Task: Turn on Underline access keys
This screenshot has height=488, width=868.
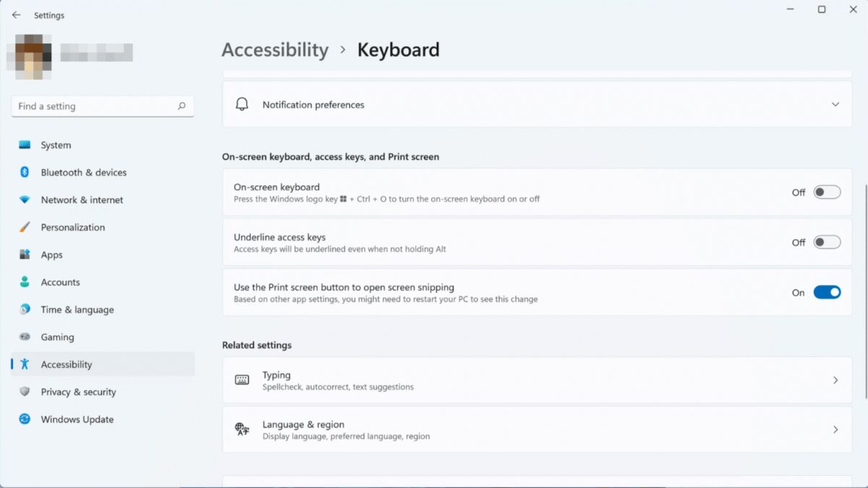Action: tap(827, 242)
